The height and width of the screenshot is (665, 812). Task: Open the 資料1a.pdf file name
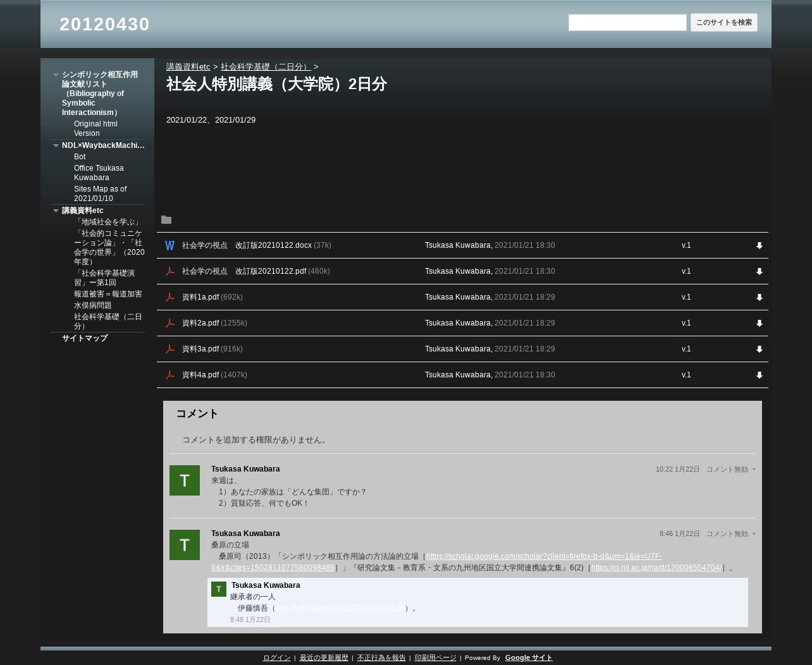pyautogui.click(x=200, y=297)
